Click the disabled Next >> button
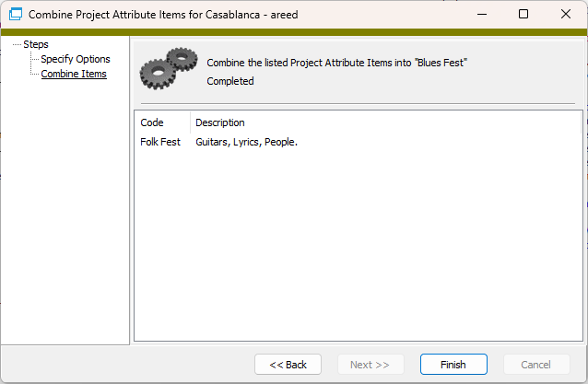The image size is (588, 384). 370,364
